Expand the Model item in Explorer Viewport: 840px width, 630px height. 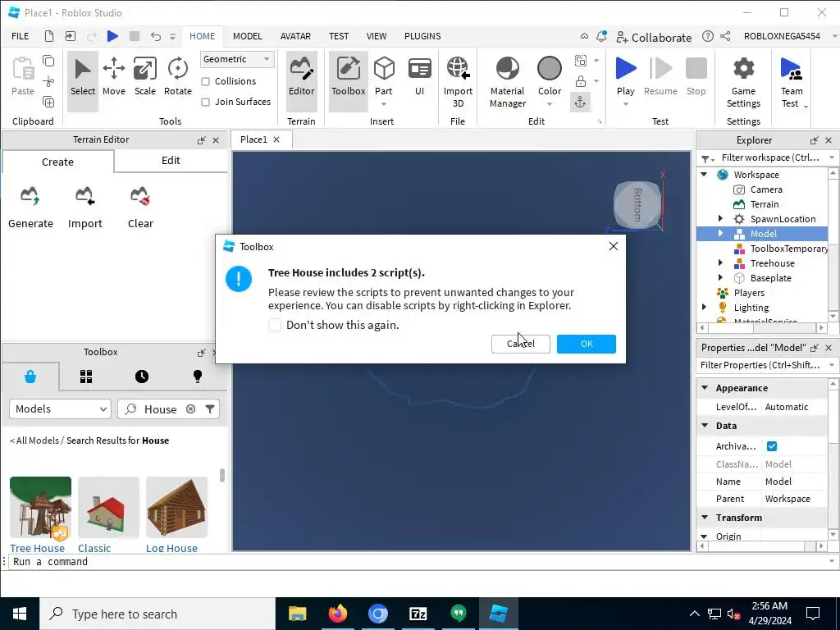(x=720, y=234)
